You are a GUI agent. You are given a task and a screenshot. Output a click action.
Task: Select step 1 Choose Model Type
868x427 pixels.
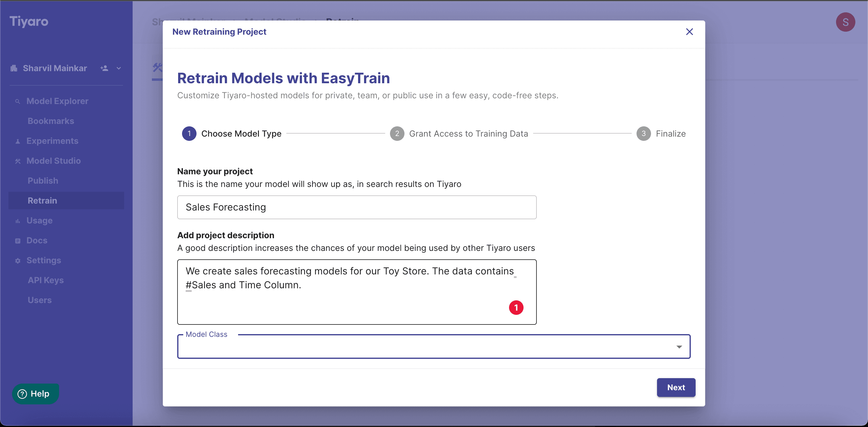point(231,134)
